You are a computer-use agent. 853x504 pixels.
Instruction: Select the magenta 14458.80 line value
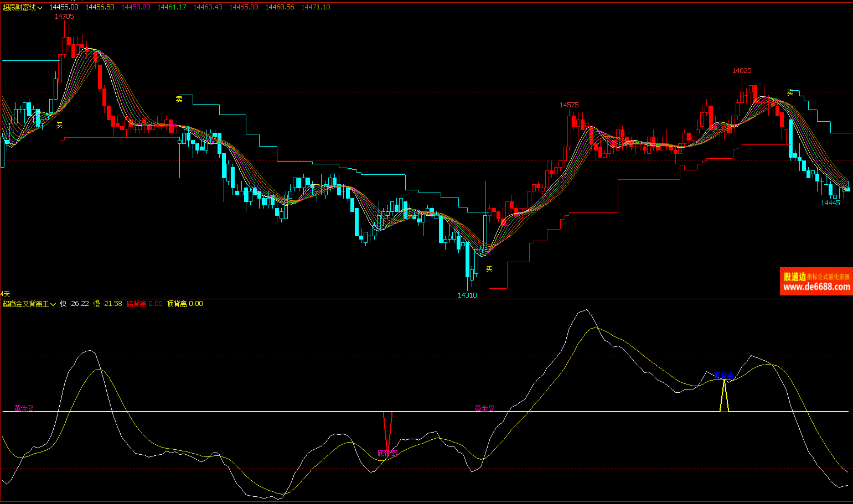point(136,7)
